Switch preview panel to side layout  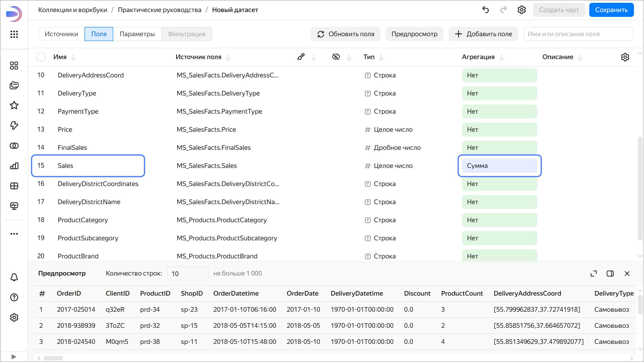pyautogui.click(x=610, y=274)
